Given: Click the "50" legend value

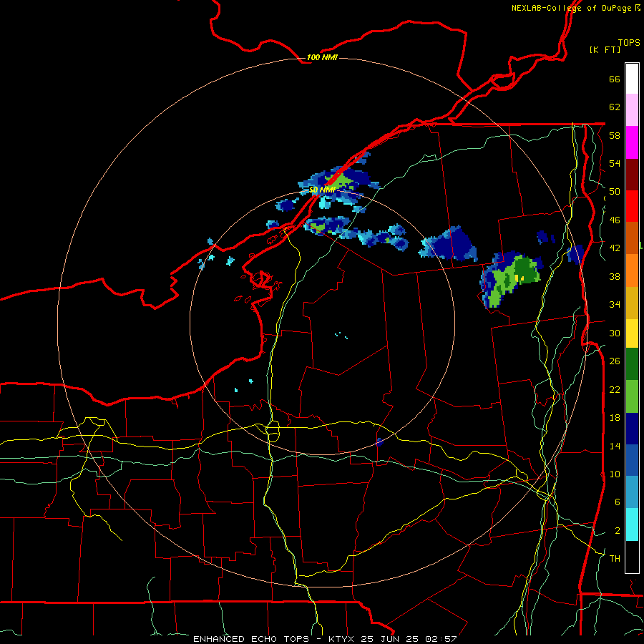Looking at the screenshot, I should [x=615, y=192].
